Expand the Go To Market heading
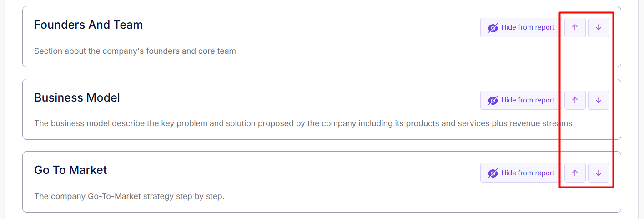The image size is (644, 219). pos(71,170)
